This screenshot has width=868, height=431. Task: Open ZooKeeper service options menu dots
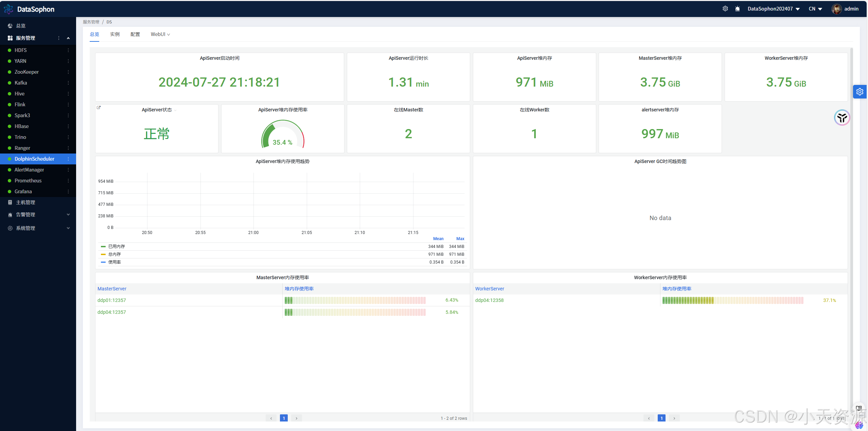click(68, 72)
